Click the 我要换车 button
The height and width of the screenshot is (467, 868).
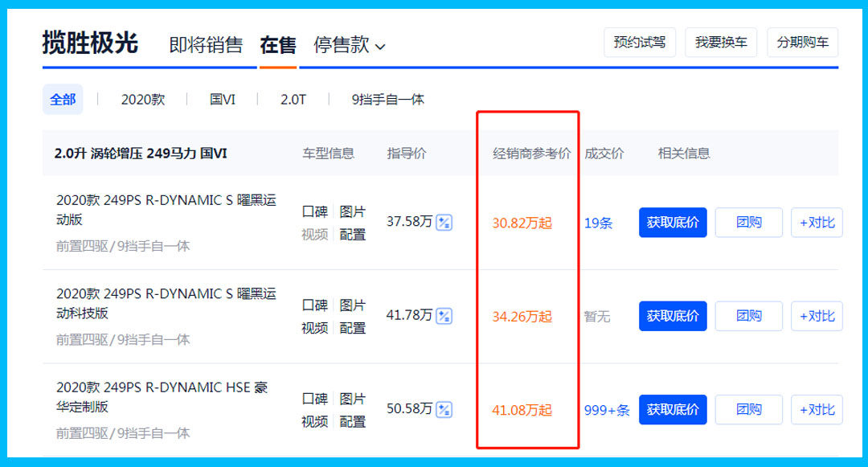coord(721,42)
